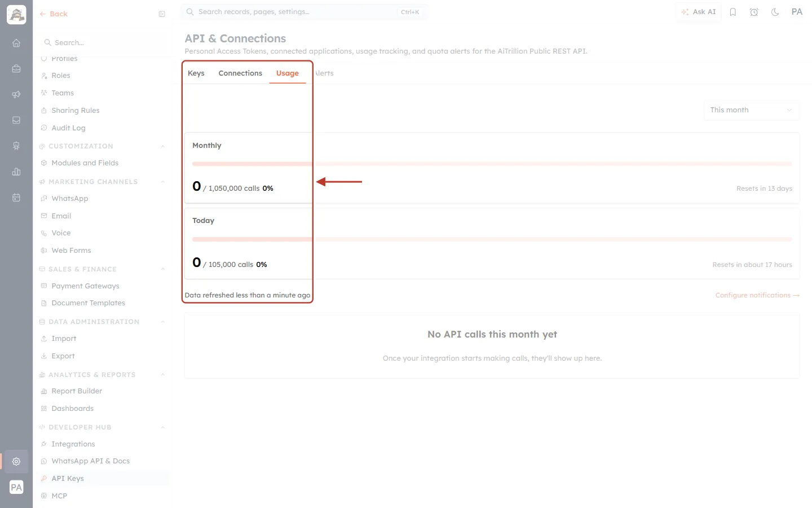Focus the top search records field

tap(304, 12)
